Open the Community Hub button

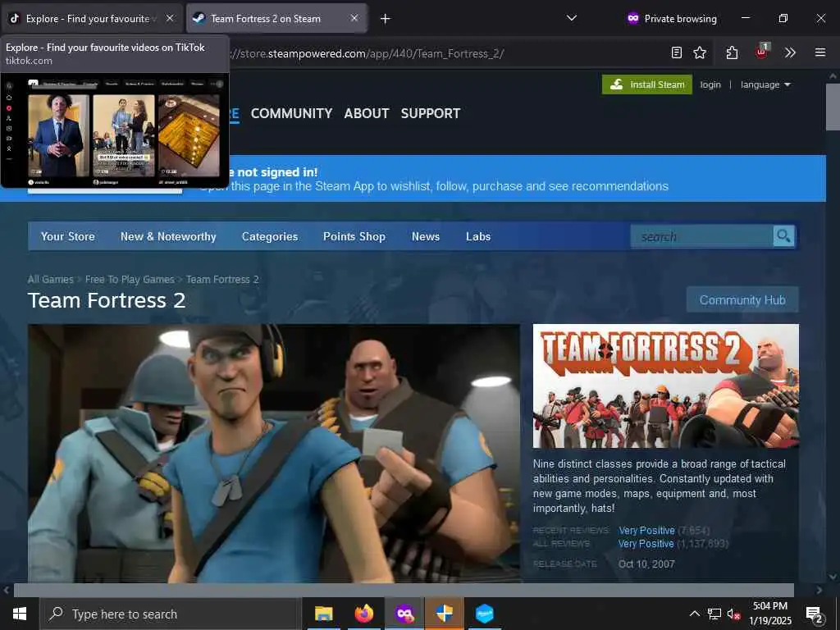pyautogui.click(x=742, y=300)
